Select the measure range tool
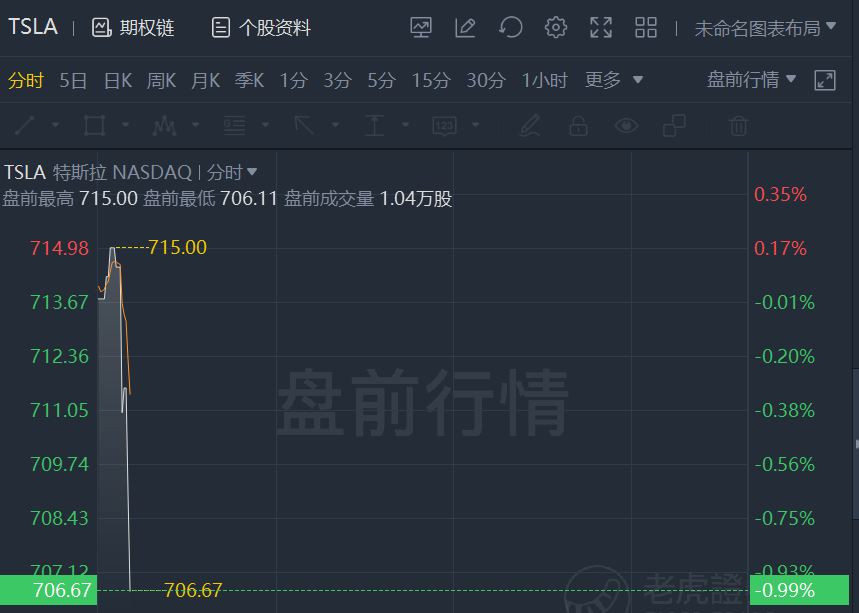 [x=374, y=125]
